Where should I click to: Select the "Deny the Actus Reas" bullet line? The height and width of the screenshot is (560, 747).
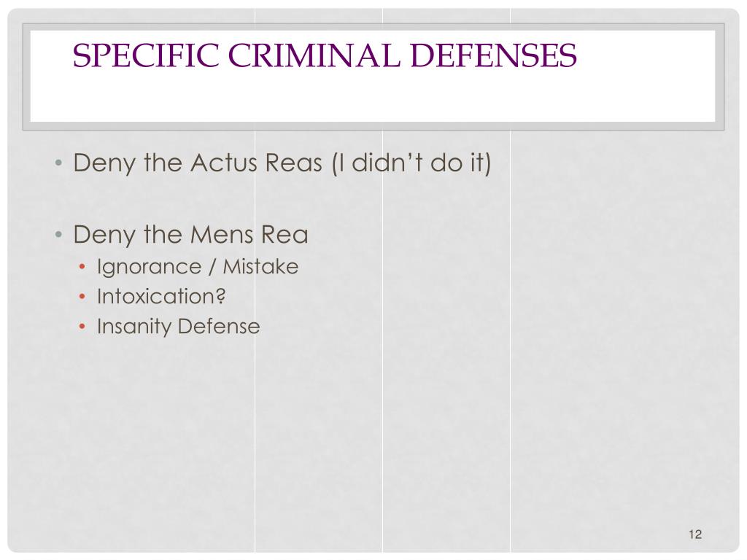click(282, 163)
